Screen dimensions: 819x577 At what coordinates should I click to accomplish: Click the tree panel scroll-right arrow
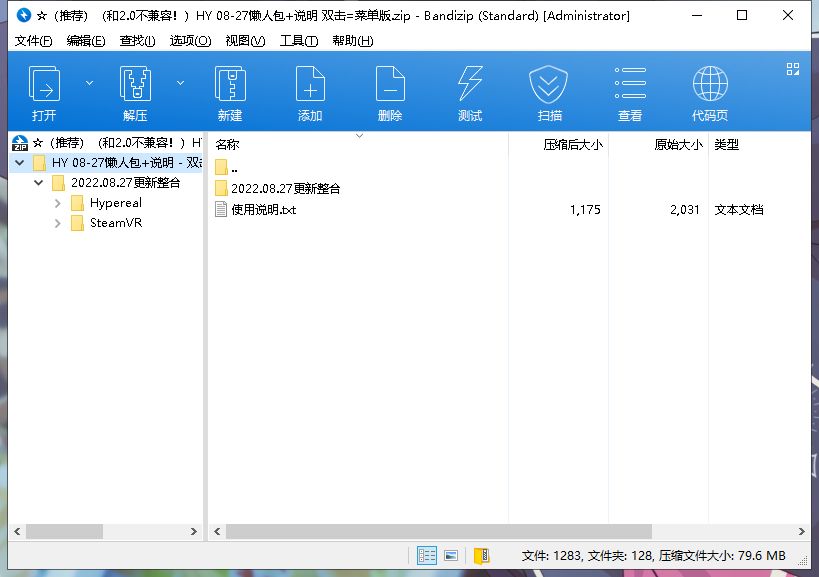[x=194, y=532]
